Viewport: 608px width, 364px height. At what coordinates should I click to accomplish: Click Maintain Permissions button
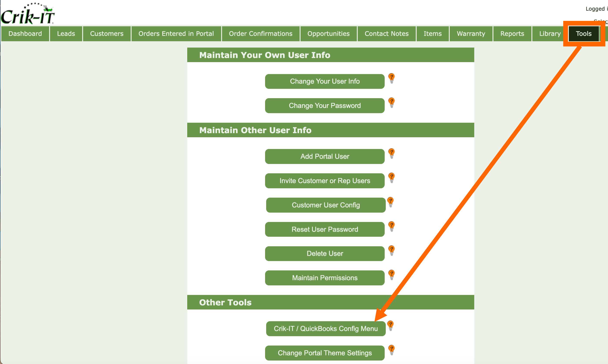point(325,278)
